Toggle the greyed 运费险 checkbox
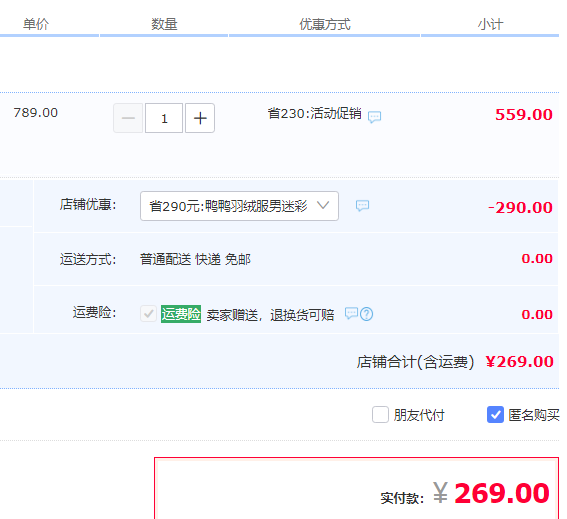Viewport: 567px width, 519px height. (148, 314)
